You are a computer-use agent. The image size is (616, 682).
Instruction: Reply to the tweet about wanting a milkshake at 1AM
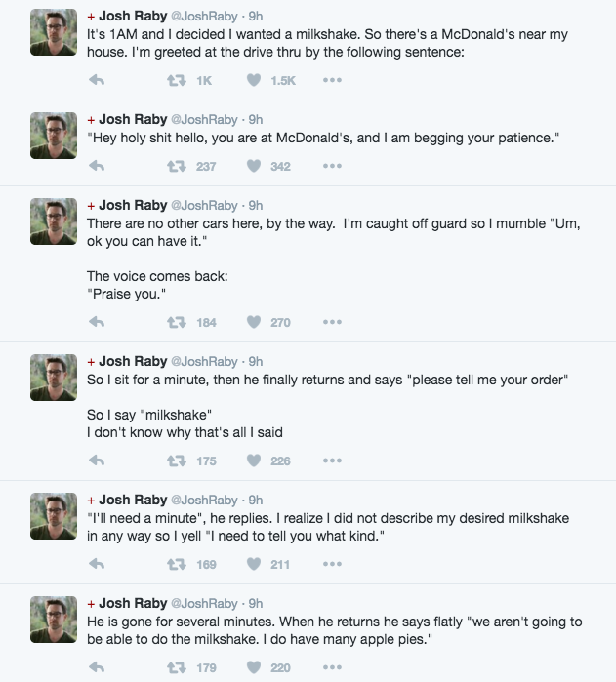click(x=97, y=80)
